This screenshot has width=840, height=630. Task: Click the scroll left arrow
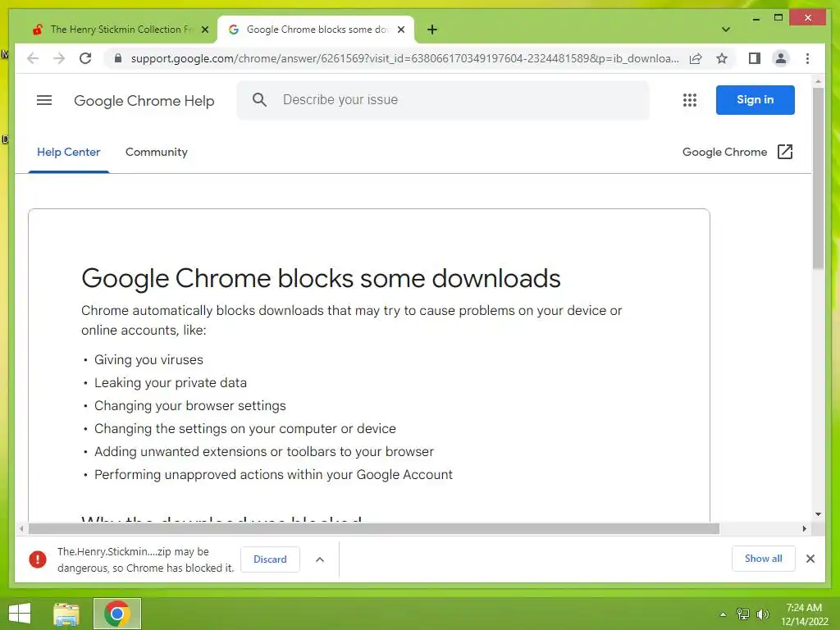21,529
